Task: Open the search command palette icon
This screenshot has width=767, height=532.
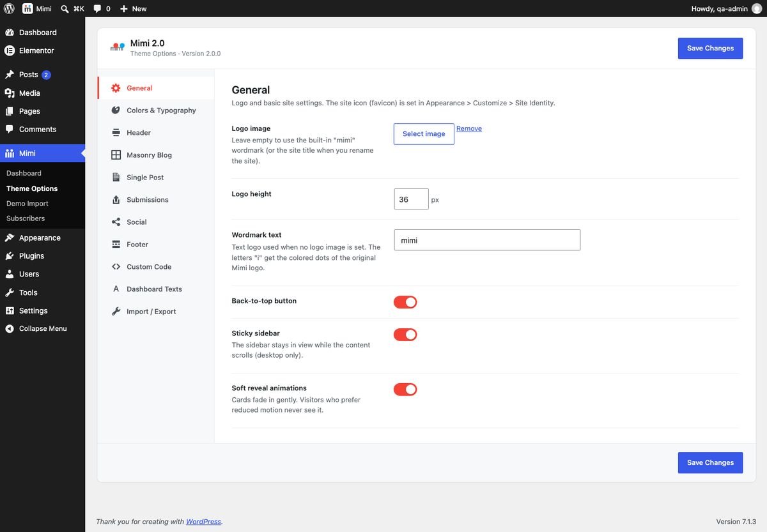Action: 65,8
